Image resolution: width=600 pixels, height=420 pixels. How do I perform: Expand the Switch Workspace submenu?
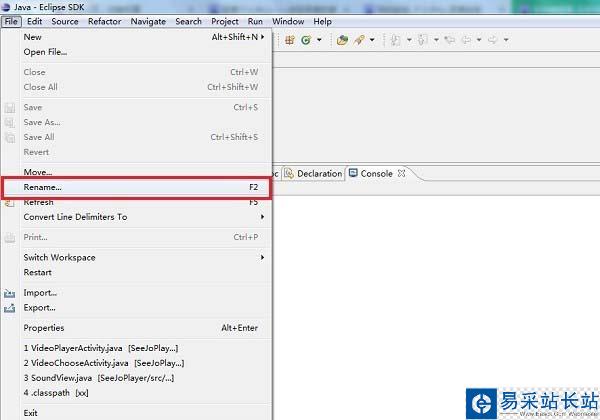point(136,257)
